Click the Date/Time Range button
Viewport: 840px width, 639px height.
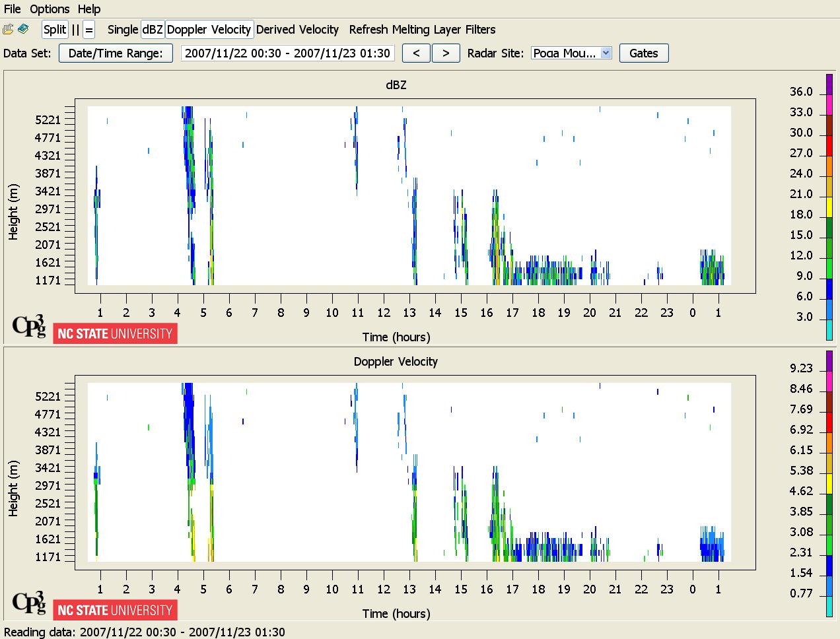pyautogui.click(x=116, y=53)
